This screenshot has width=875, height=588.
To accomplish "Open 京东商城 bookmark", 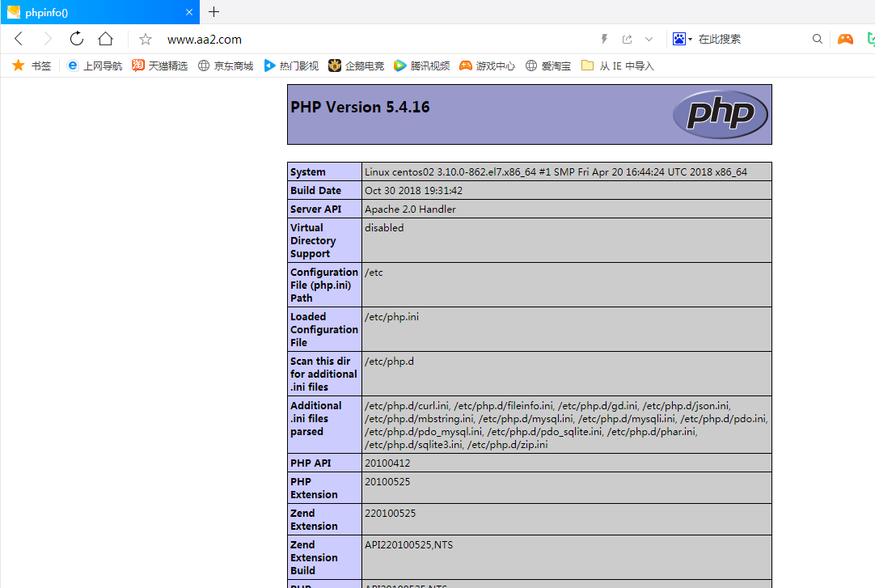I will tap(226, 66).
